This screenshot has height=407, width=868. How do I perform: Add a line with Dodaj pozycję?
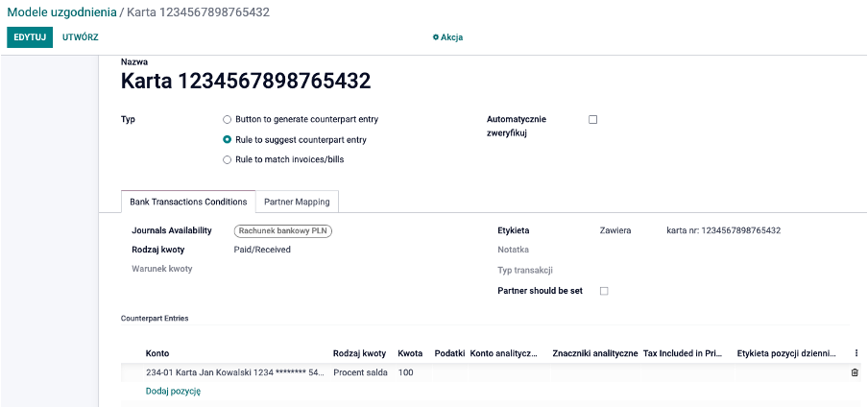(x=173, y=391)
